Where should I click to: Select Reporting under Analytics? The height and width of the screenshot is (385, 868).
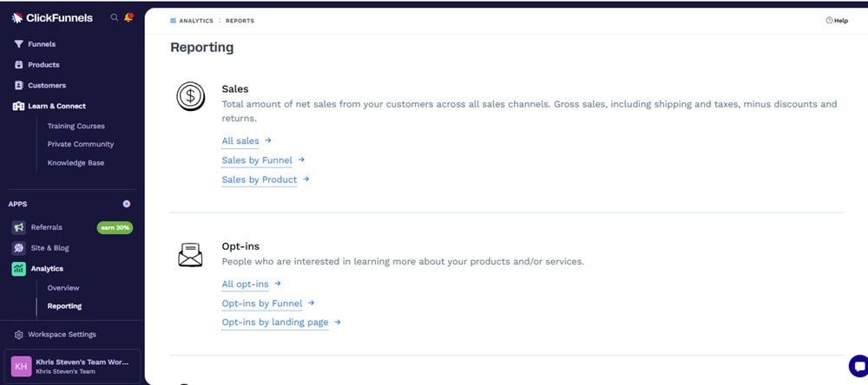pyautogui.click(x=64, y=306)
